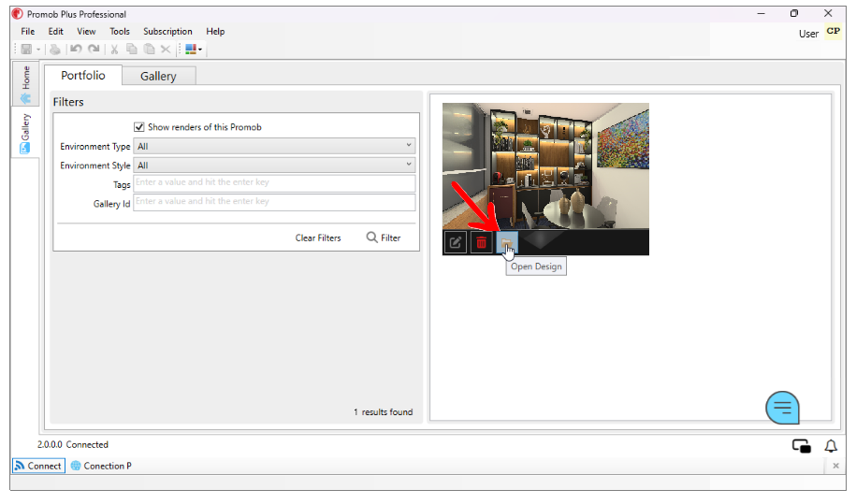This screenshot has width=856, height=504.
Task: Click the Gallery Id input field
Action: [274, 202]
